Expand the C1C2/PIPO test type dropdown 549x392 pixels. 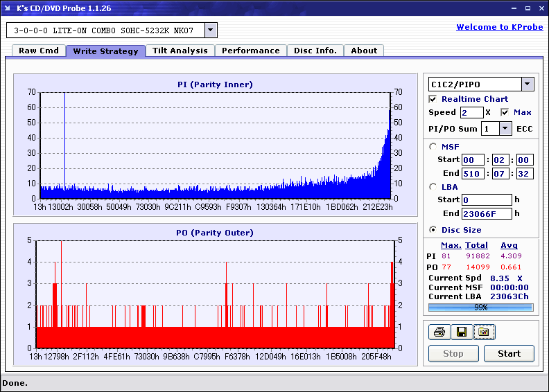click(x=527, y=84)
